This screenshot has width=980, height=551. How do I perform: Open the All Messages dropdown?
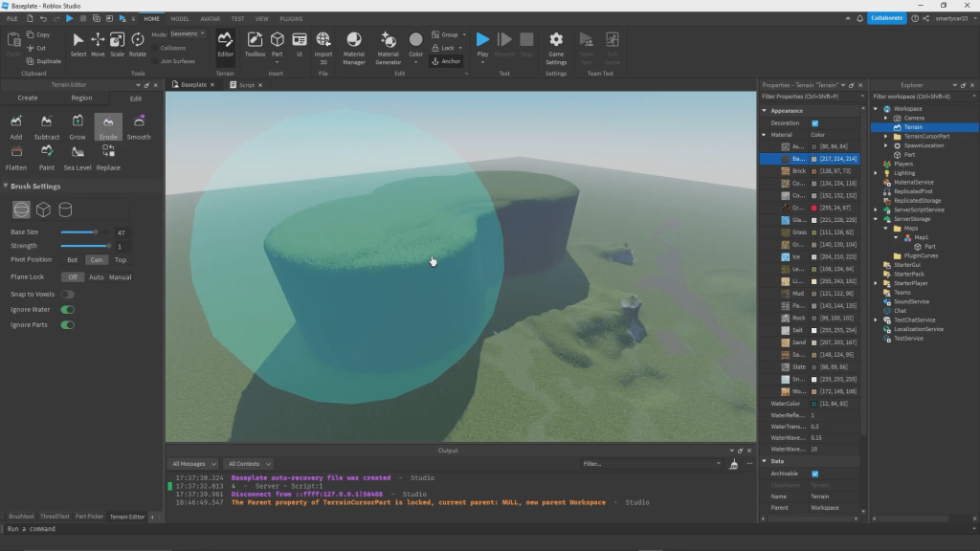pos(193,464)
